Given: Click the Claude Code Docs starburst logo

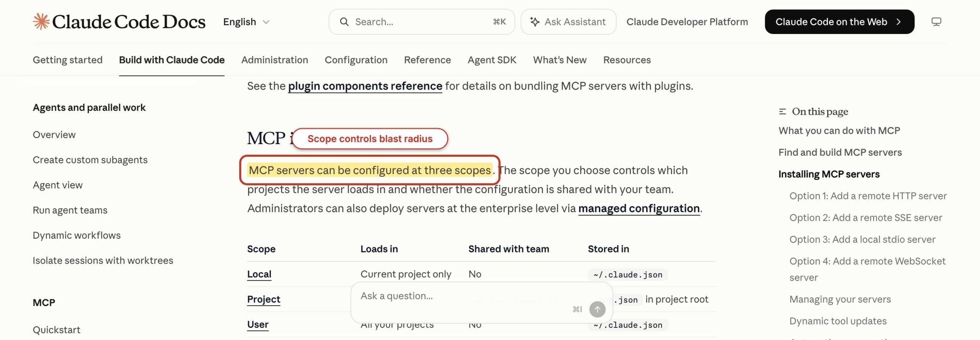Looking at the screenshot, I should point(41,21).
